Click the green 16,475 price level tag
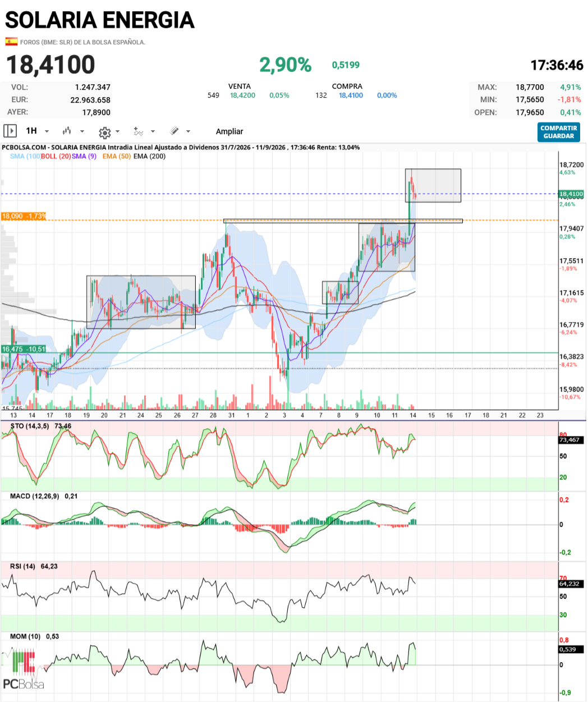Image resolution: width=588 pixels, height=702 pixels. [24, 349]
